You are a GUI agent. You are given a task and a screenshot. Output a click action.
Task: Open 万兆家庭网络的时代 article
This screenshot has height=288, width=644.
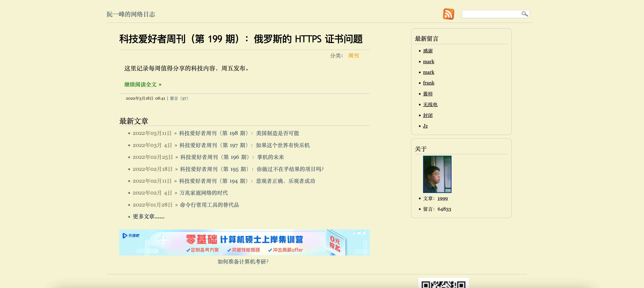click(x=203, y=193)
